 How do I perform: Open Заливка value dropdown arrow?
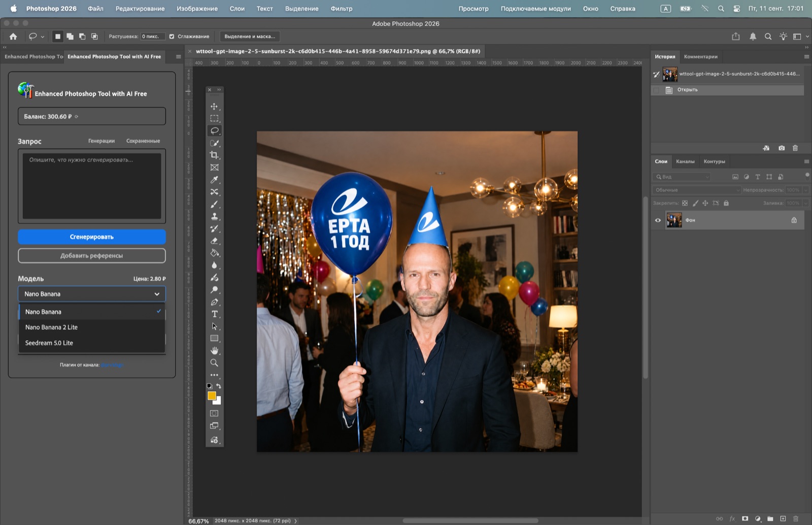point(805,203)
